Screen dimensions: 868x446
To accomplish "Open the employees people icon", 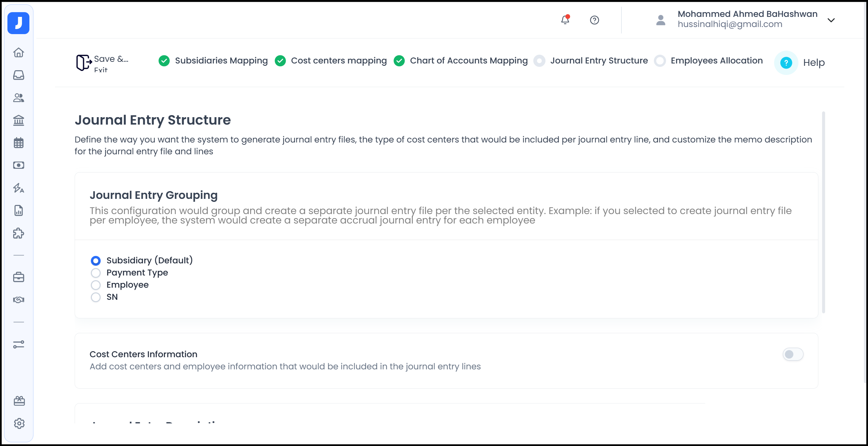I will coord(19,98).
